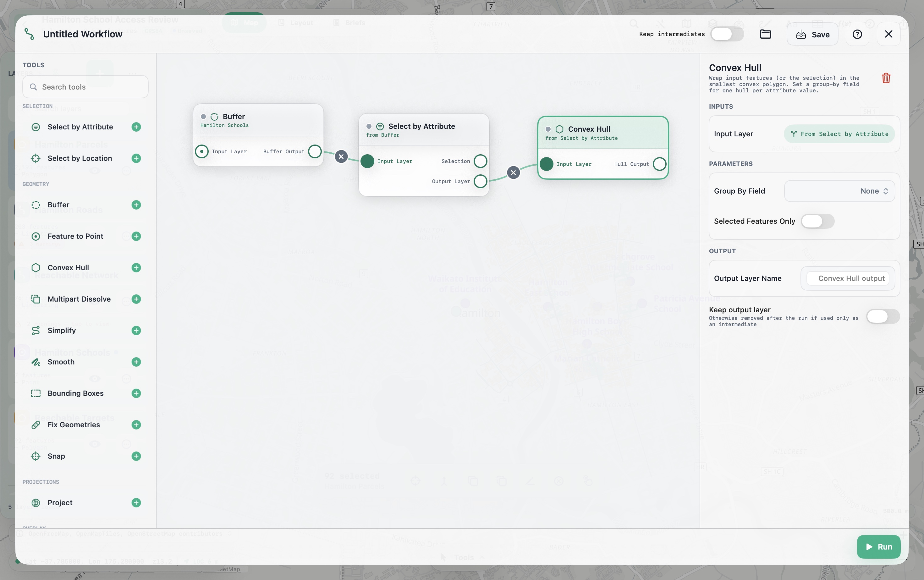924x580 pixels.
Task: Click Select by Attribute Input Layer port
Action: coord(367,161)
